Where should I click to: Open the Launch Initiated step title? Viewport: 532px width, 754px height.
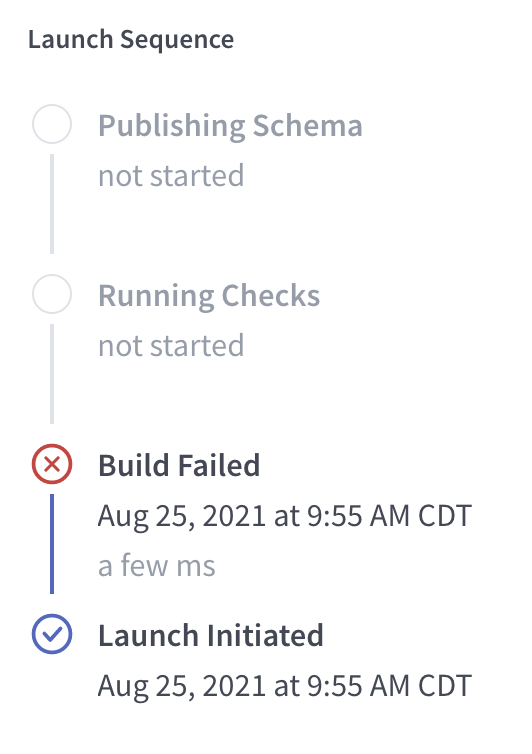[x=211, y=635]
